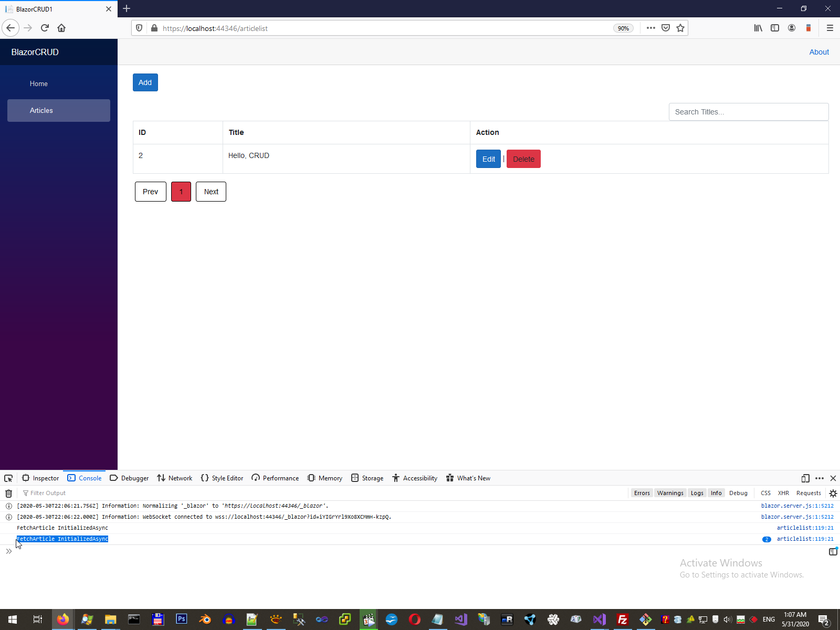
Task: Open the Accessibility tab
Action: click(415, 478)
